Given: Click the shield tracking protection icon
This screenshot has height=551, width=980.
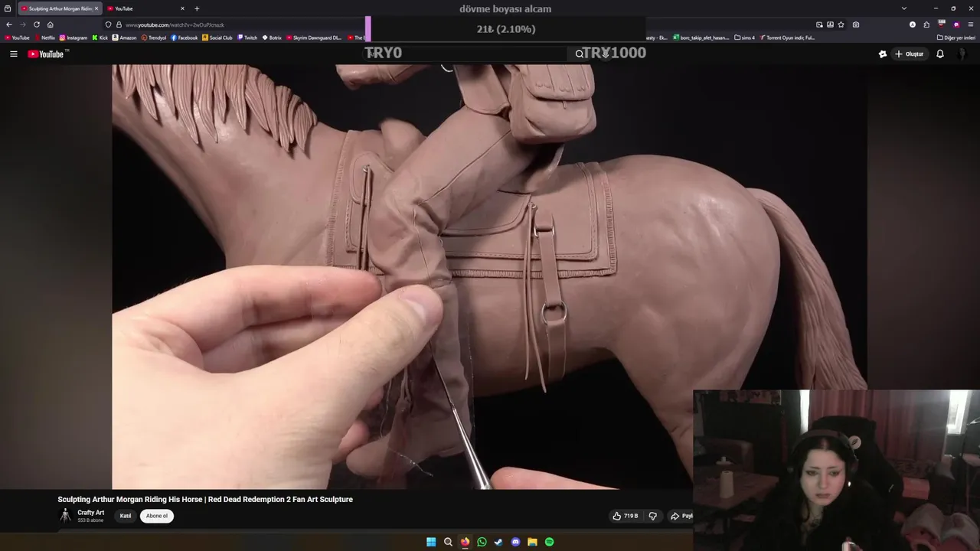Looking at the screenshot, I should coord(108,24).
